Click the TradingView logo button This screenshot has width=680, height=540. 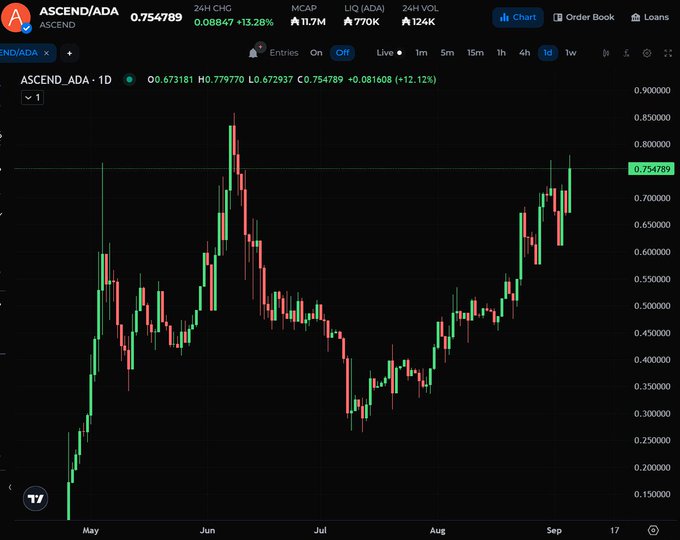(36, 498)
